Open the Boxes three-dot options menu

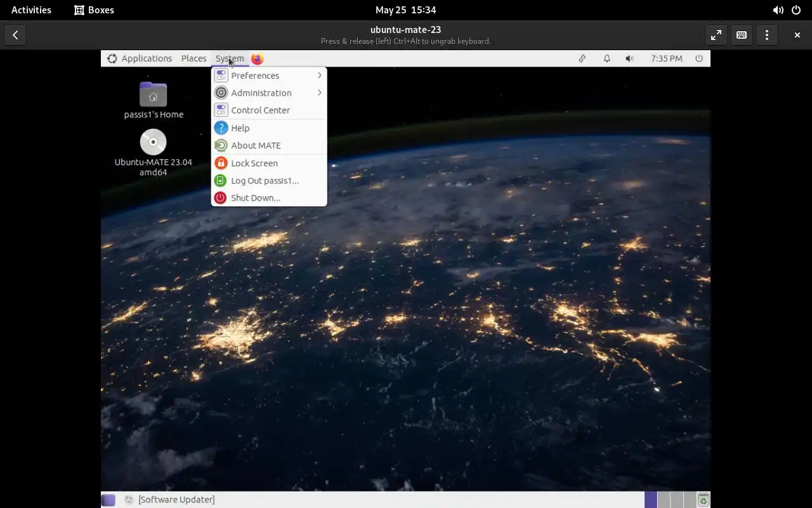pos(767,35)
